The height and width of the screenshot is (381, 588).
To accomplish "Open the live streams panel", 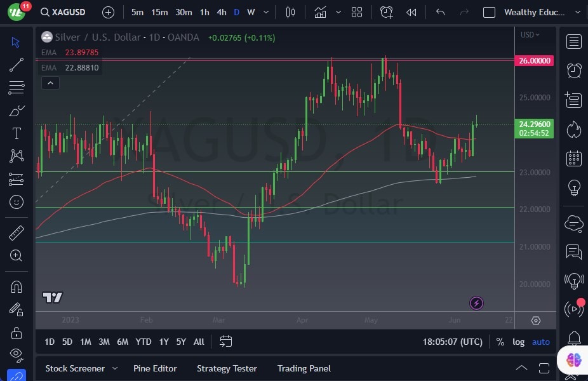I will [x=574, y=309].
